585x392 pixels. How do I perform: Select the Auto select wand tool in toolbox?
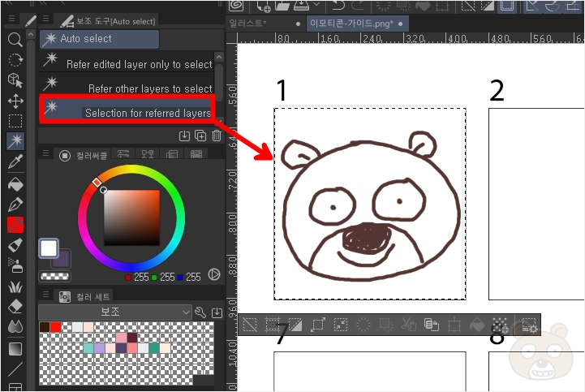pyautogui.click(x=15, y=141)
